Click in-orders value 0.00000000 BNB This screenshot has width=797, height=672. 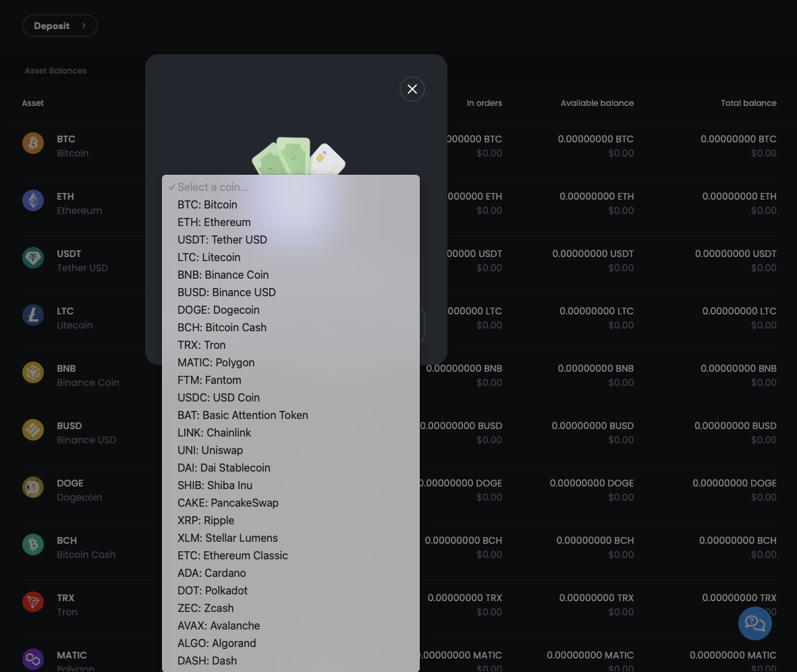pos(464,368)
